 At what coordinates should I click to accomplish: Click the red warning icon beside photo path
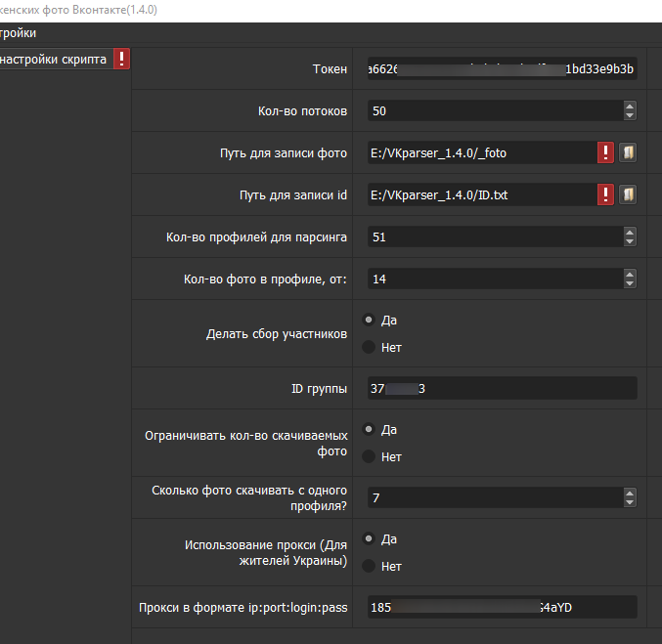tap(606, 152)
